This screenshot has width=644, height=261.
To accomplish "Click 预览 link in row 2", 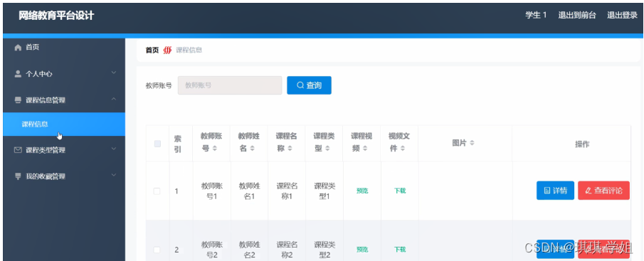I will pos(362,250).
